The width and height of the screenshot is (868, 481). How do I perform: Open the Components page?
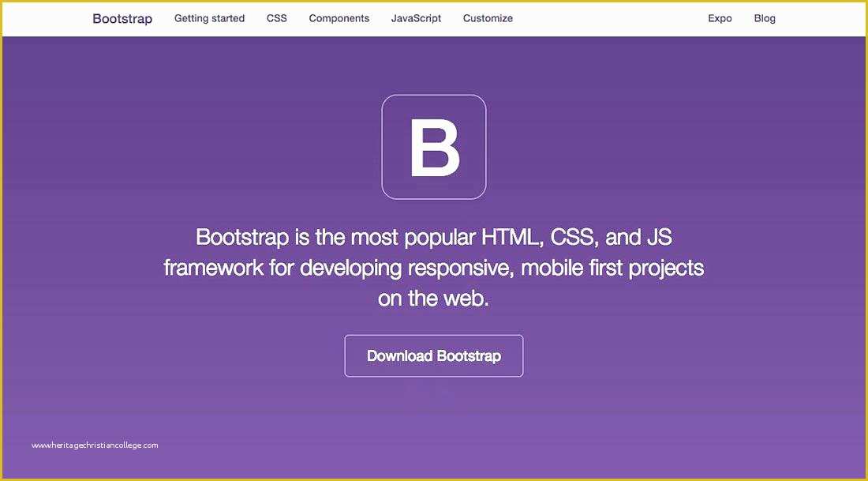[339, 18]
